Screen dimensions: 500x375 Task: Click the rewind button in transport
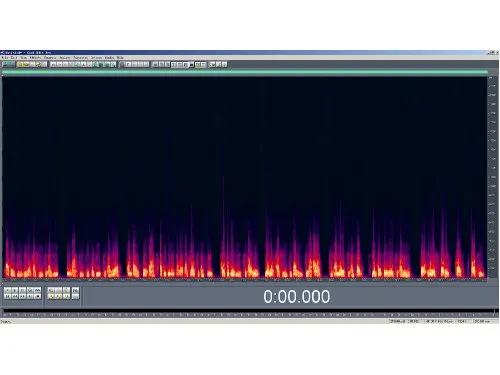click(x=15, y=296)
